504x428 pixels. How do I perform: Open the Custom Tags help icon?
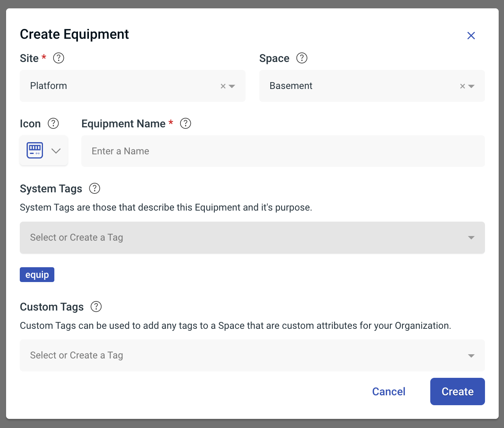click(x=96, y=307)
